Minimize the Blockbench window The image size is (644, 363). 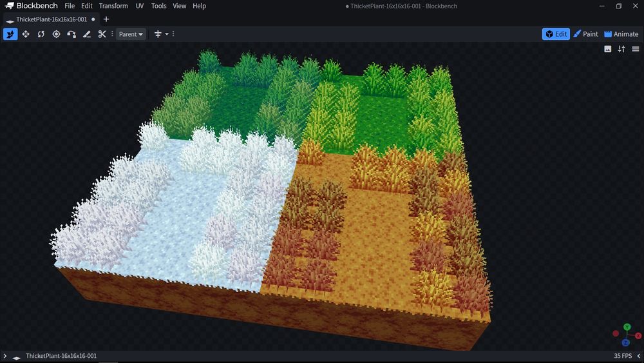[602, 6]
